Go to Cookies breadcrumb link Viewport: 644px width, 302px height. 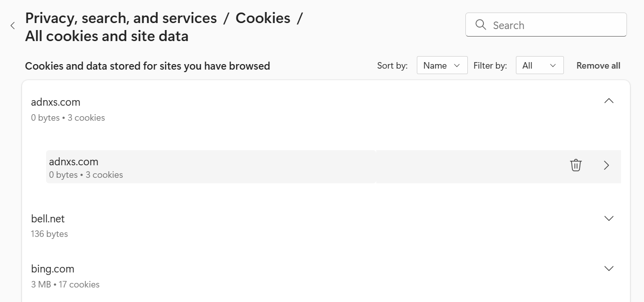point(263,18)
